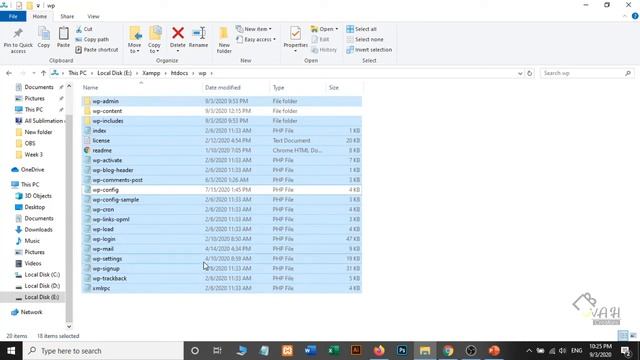Choose Paste shortcut in the ribbon
The height and width of the screenshot is (360, 640).
pyautogui.click(x=97, y=49)
